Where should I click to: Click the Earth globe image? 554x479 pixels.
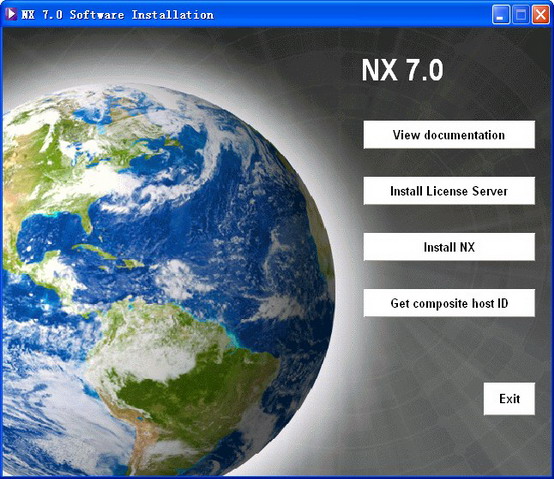pyautogui.click(x=166, y=279)
